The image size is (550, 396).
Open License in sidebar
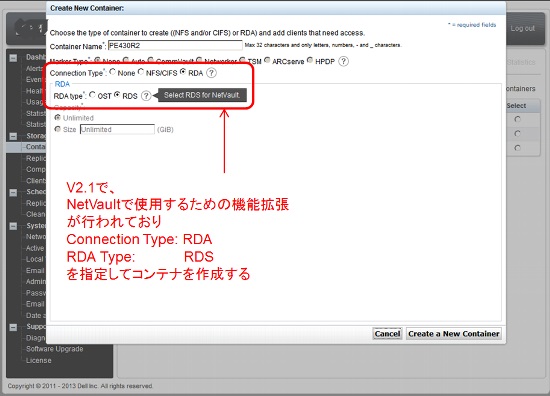39,360
